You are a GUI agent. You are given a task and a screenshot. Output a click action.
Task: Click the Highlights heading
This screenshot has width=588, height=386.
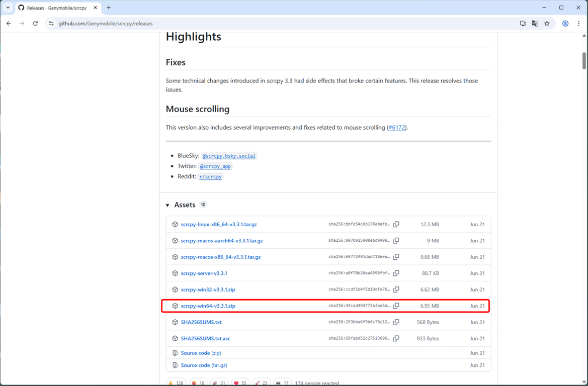pyautogui.click(x=194, y=37)
